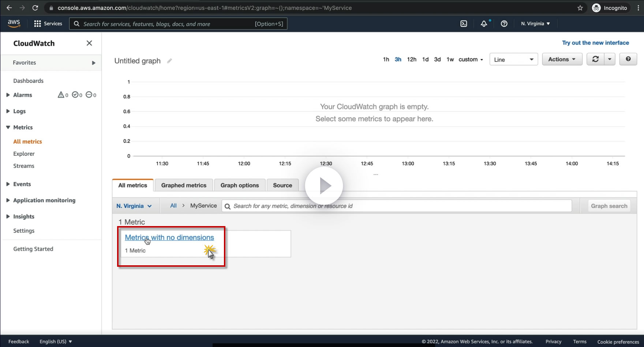Click the insufficient data alarms count
This screenshot has width=644, height=347.
pyautogui.click(x=91, y=95)
